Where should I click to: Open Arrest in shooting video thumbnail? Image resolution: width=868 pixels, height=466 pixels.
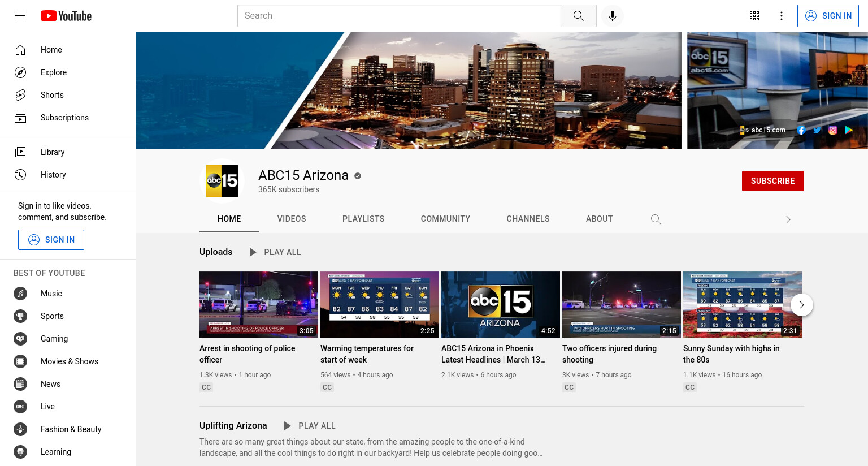click(259, 305)
